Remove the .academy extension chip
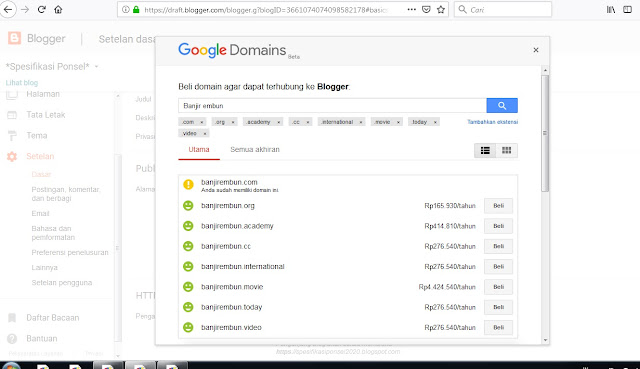This screenshot has height=369, width=640. tap(278, 122)
